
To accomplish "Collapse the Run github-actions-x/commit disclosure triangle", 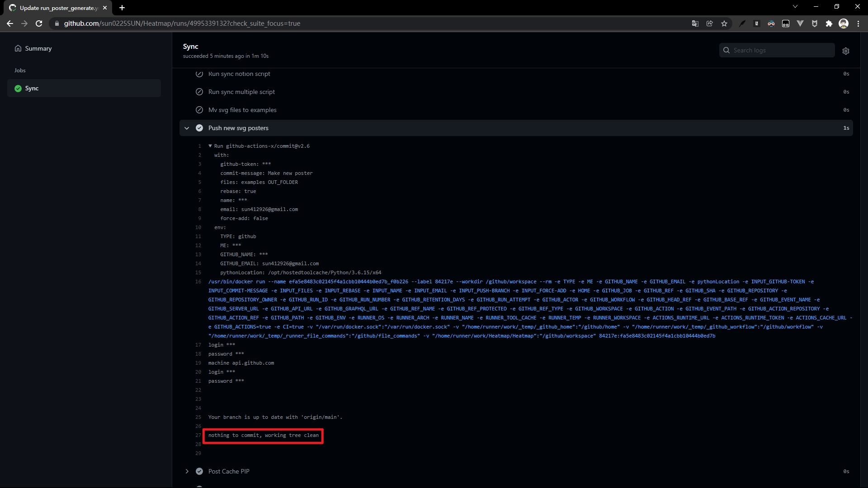I will pyautogui.click(x=210, y=146).
